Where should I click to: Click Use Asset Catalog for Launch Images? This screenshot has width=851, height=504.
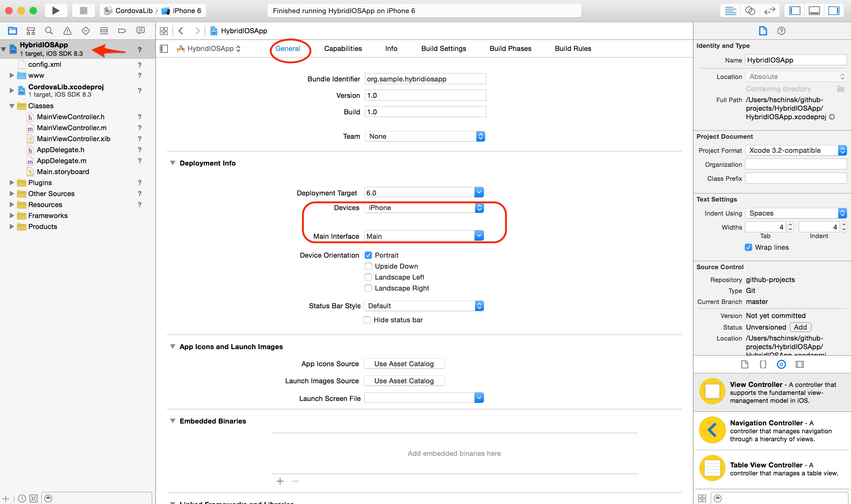404,381
